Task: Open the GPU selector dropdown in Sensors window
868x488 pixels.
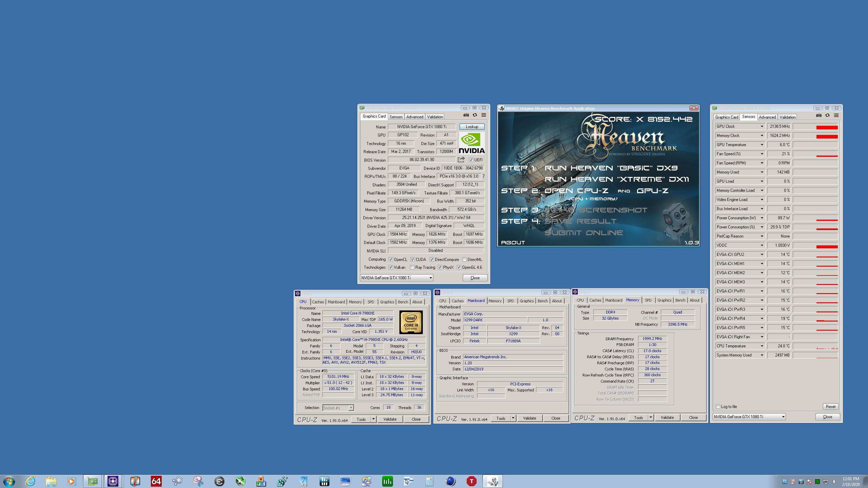Action: [749, 417]
